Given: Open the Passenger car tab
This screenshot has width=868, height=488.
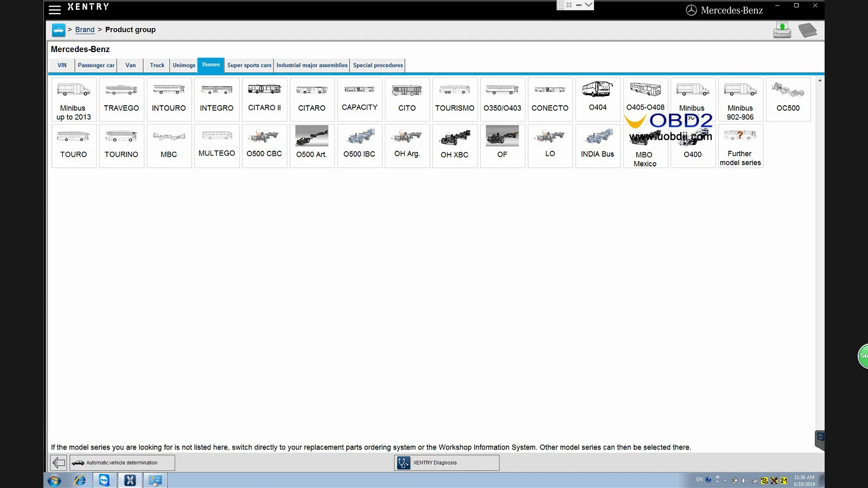Looking at the screenshot, I should coord(96,65).
